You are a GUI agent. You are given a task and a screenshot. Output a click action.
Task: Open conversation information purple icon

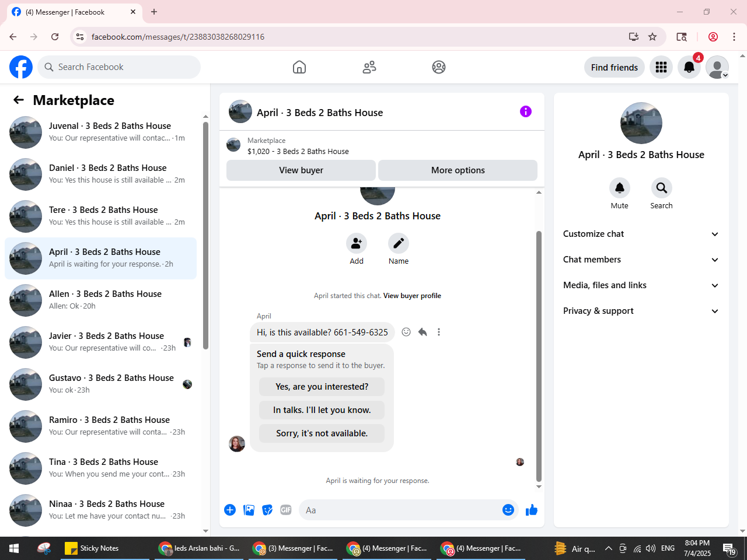526,111
